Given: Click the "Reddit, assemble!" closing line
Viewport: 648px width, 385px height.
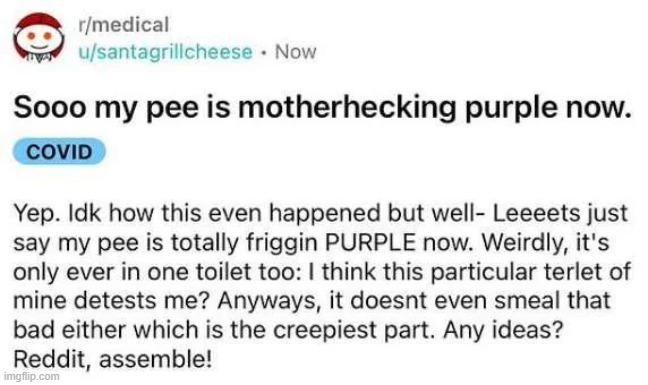Looking at the screenshot, I should pyautogui.click(x=112, y=359).
